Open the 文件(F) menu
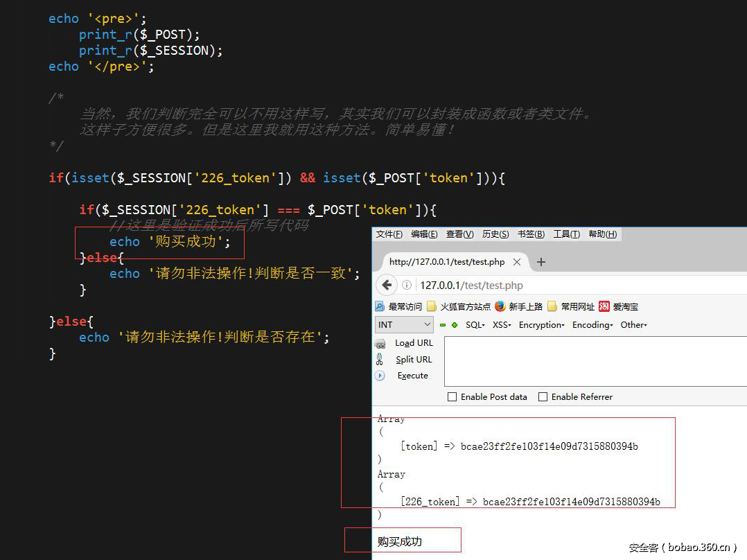This screenshot has height=560, width=747. (389, 234)
